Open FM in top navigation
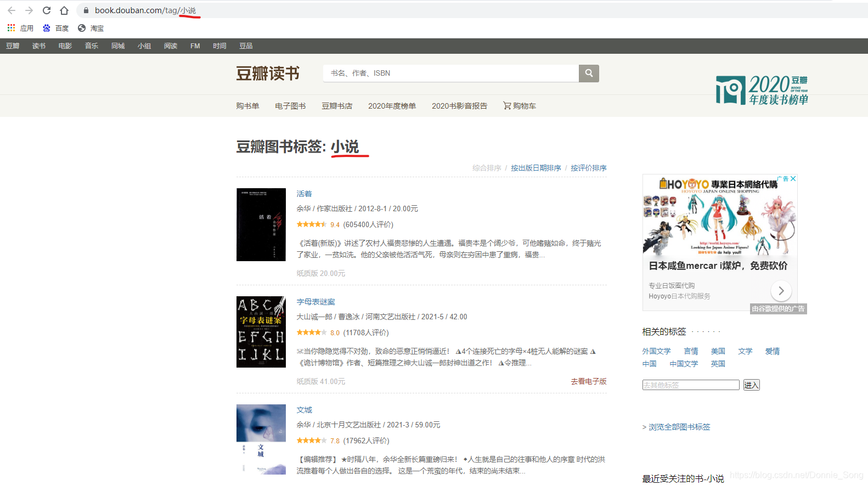The image size is (868, 485). (195, 46)
